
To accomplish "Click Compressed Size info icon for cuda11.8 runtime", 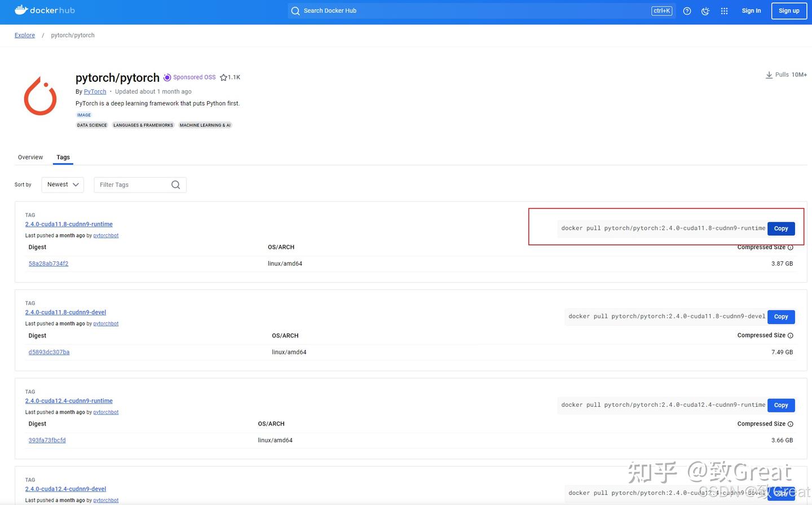I will pyautogui.click(x=790, y=248).
